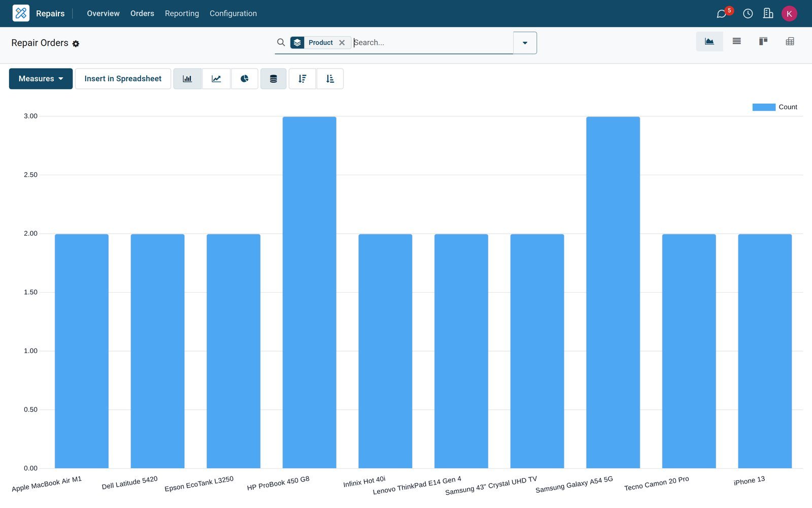
Task: Toggle the stacked chart option
Action: coord(274,79)
